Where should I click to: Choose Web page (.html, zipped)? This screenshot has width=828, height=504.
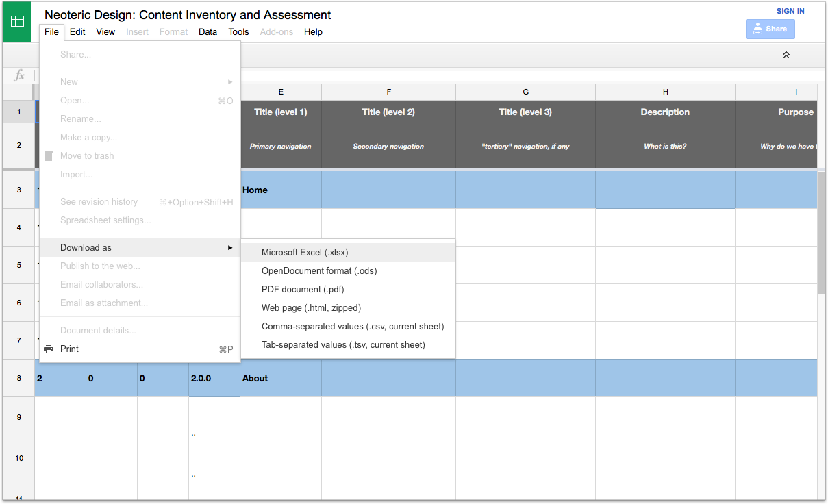pos(348,307)
